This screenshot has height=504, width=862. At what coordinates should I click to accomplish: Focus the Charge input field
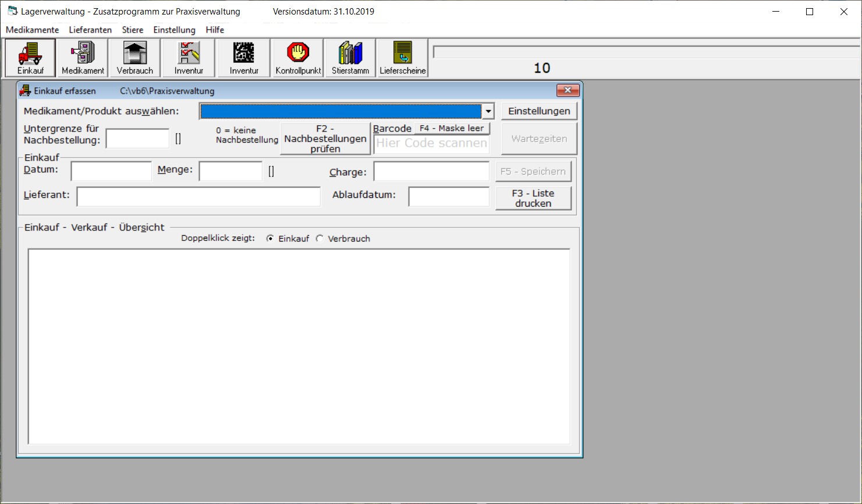(x=431, y=171)
